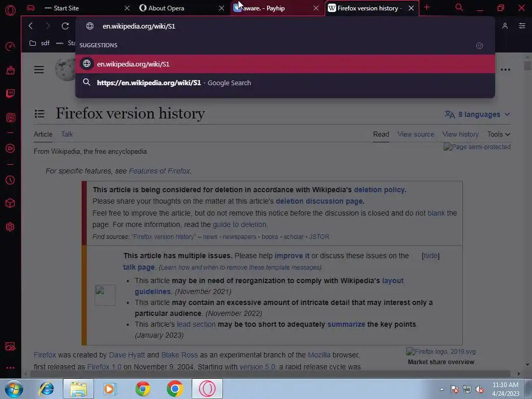Open the improve it link
The height and width of the screenshot is (399, 532).
tap(292, 256)
